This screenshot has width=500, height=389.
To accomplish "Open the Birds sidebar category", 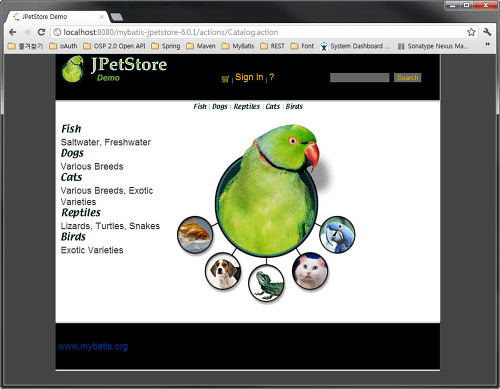I will point(73,237).
